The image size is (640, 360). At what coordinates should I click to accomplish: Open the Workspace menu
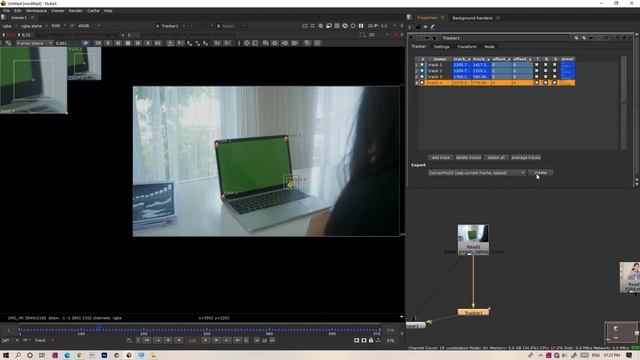(x=36, y=11)
